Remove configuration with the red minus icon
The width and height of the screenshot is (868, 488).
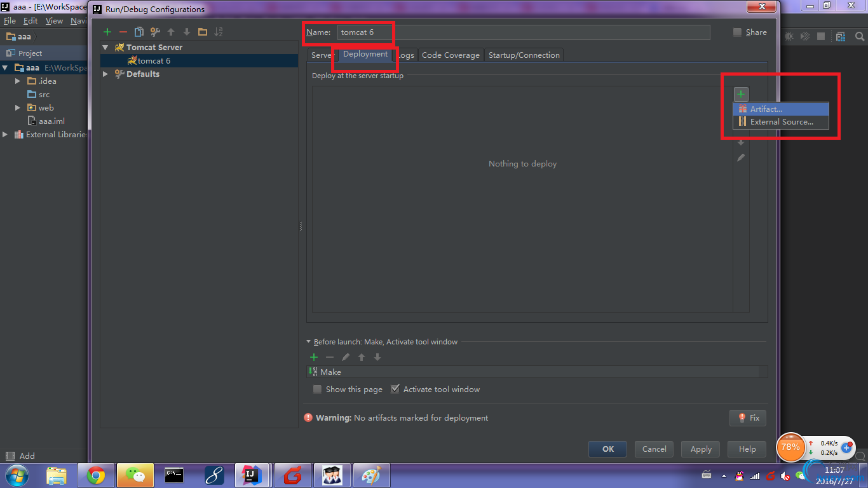click(x=123, y=32)
